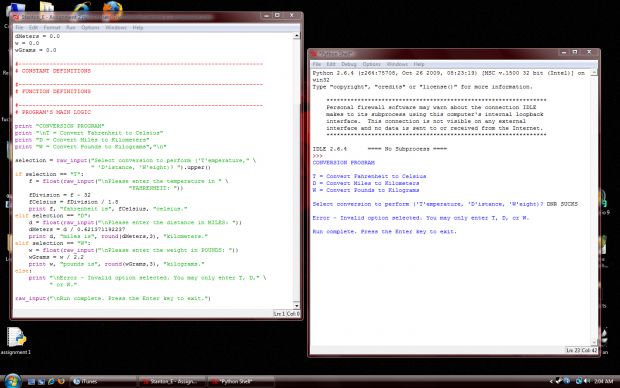The height and width of the screenshot is (388, 620).
Task: Switch to Stanton_E - Assign taskbar button
Action: coord(172,381)
